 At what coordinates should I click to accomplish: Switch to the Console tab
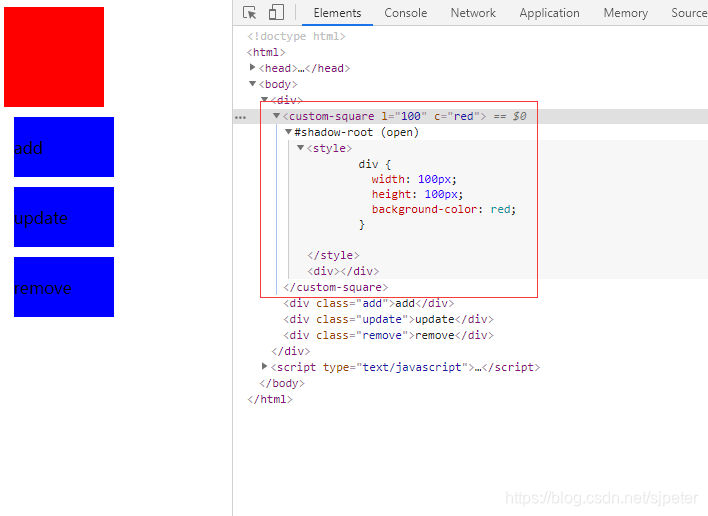(x=405, y=13)
